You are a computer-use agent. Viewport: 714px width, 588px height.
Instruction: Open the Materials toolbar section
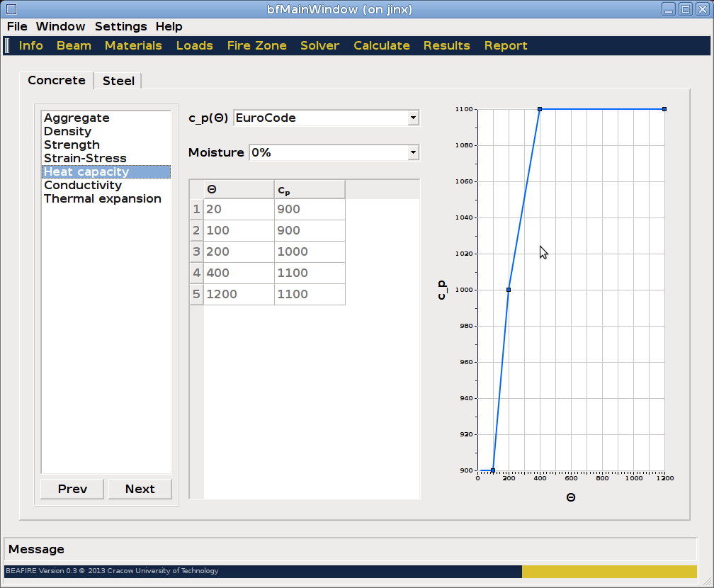click(133, 45)
